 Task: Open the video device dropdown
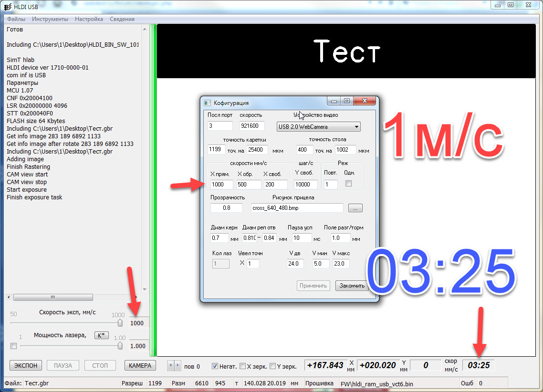coord(318,127)
